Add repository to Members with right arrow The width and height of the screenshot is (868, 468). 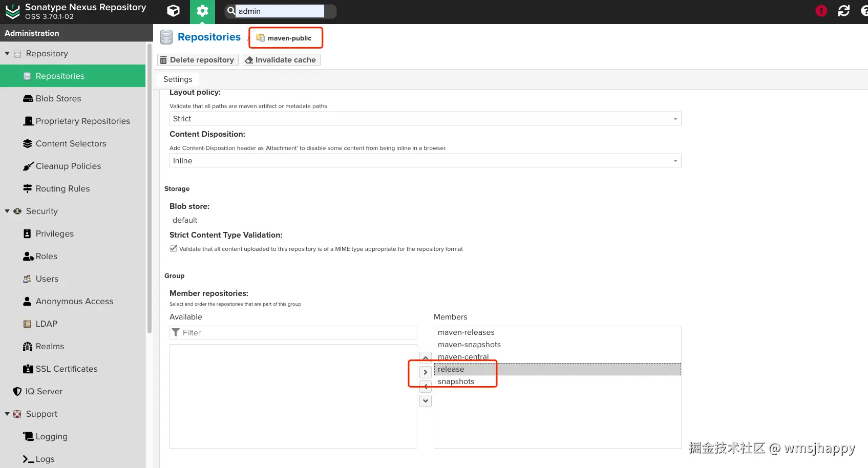[426, 372]
